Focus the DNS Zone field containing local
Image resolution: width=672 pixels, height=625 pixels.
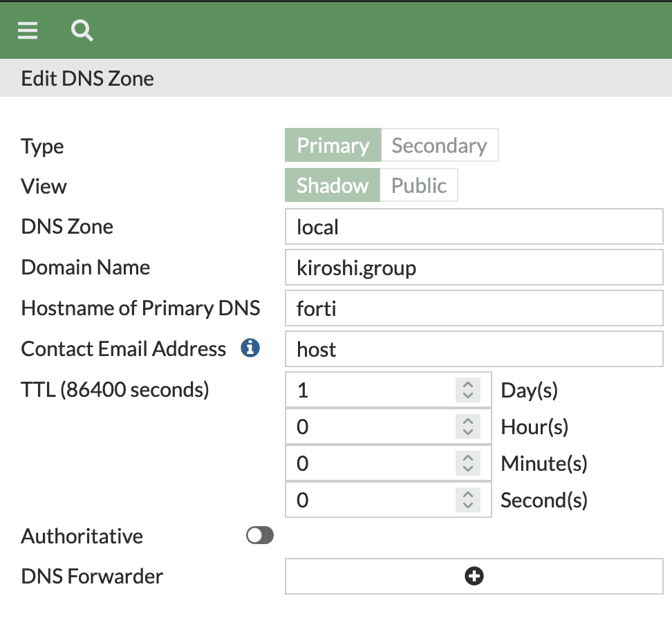point(474,226)
